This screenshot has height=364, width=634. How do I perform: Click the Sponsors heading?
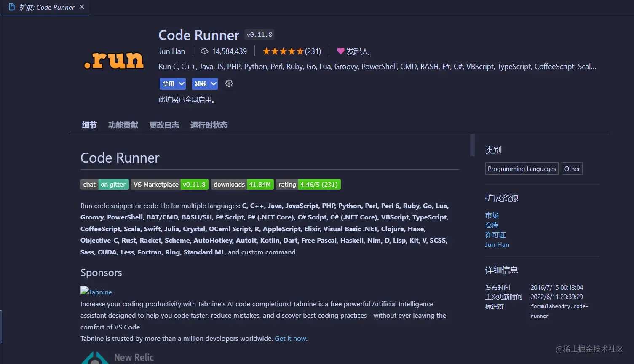click(101, 273)
